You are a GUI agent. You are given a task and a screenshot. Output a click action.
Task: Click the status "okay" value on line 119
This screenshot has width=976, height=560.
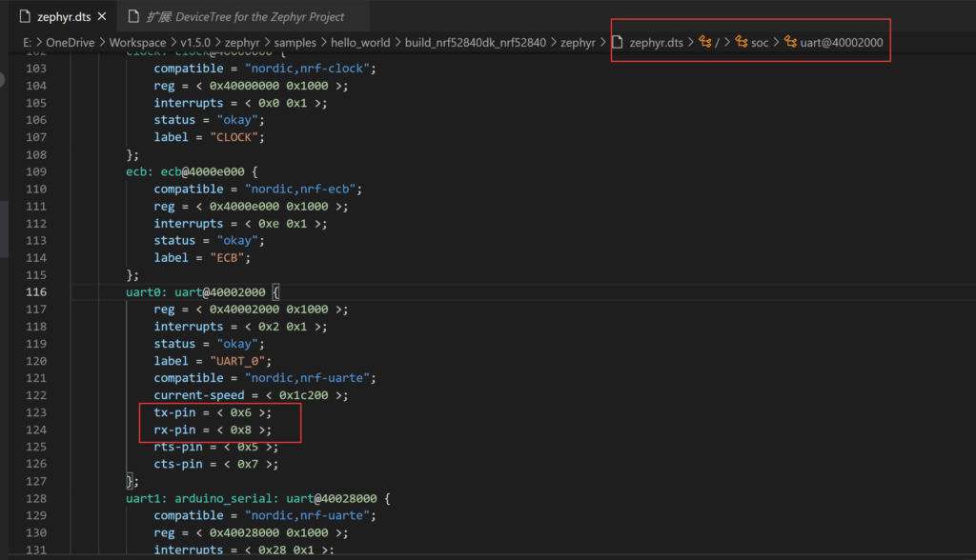click(237, 344)
